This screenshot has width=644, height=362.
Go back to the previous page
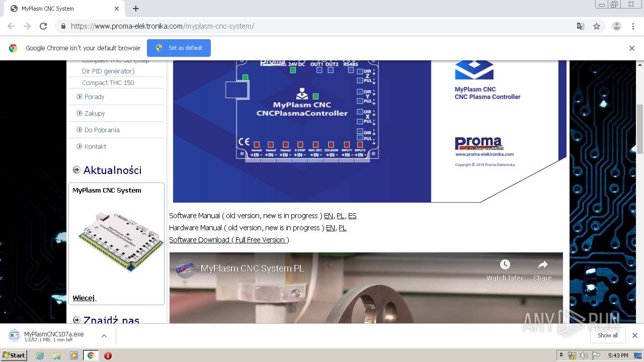[x=11, y=26]
